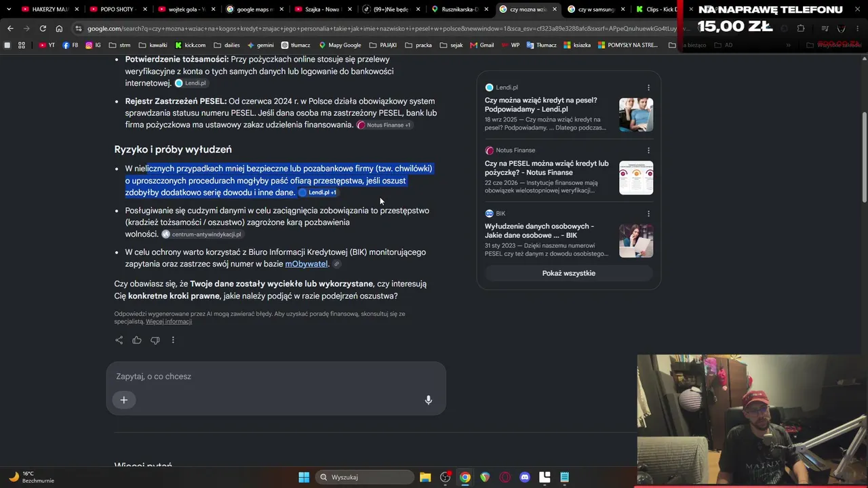Close the czy mozna wziac tab
The image size is (868, 488).
click(x=555, y=9)
